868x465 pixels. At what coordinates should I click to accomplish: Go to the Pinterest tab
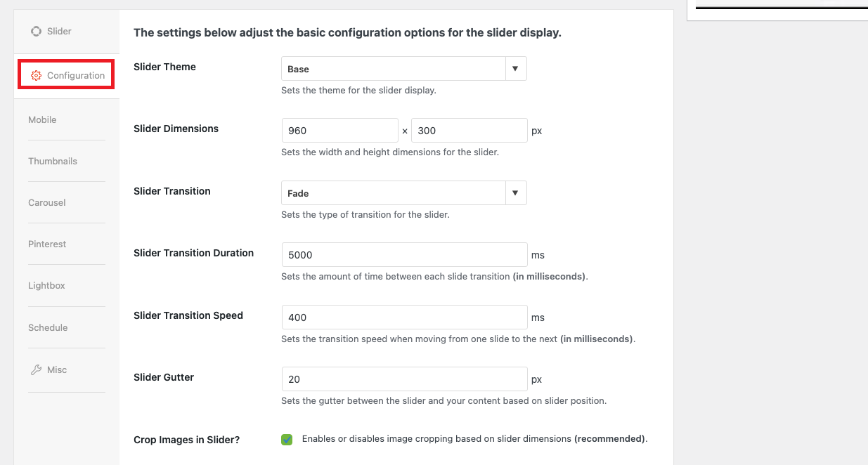pyautogui.click(x=47, y=244)
